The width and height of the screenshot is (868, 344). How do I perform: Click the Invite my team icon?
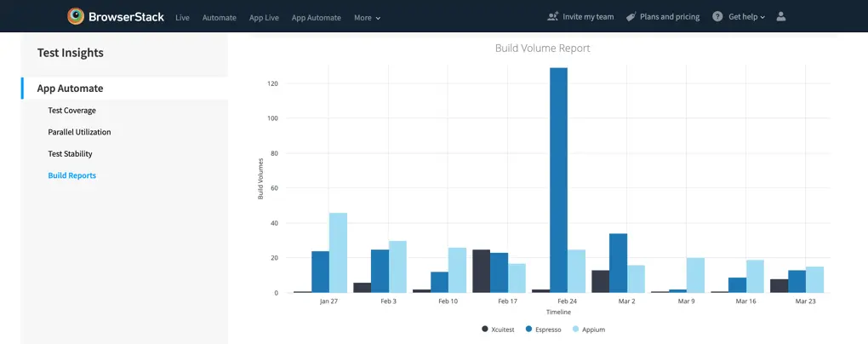pos(553,16)
